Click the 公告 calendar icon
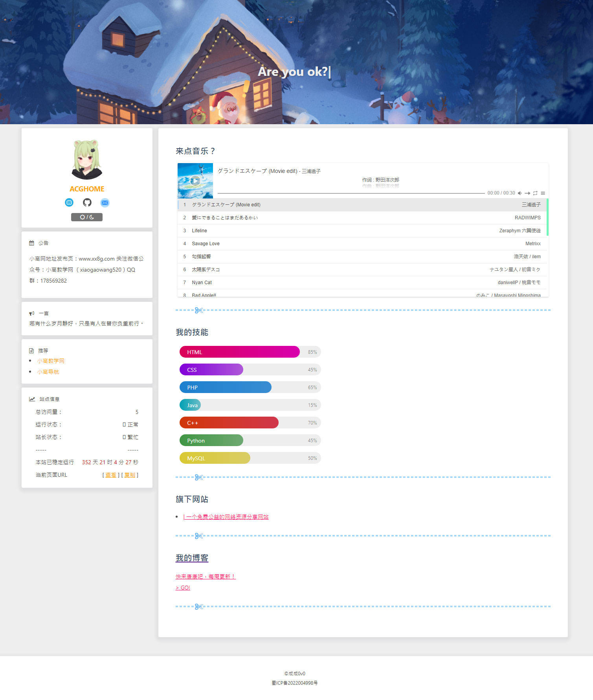 tap(32, 243)
